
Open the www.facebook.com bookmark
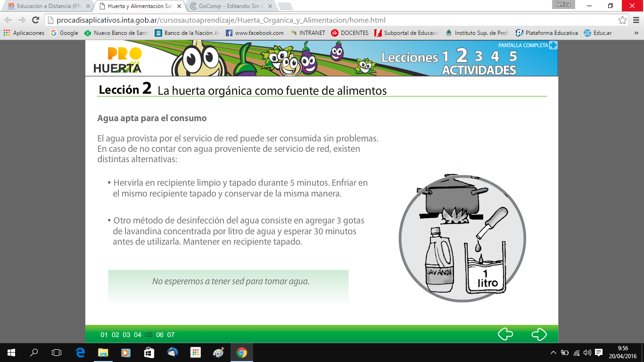[255, 33]
